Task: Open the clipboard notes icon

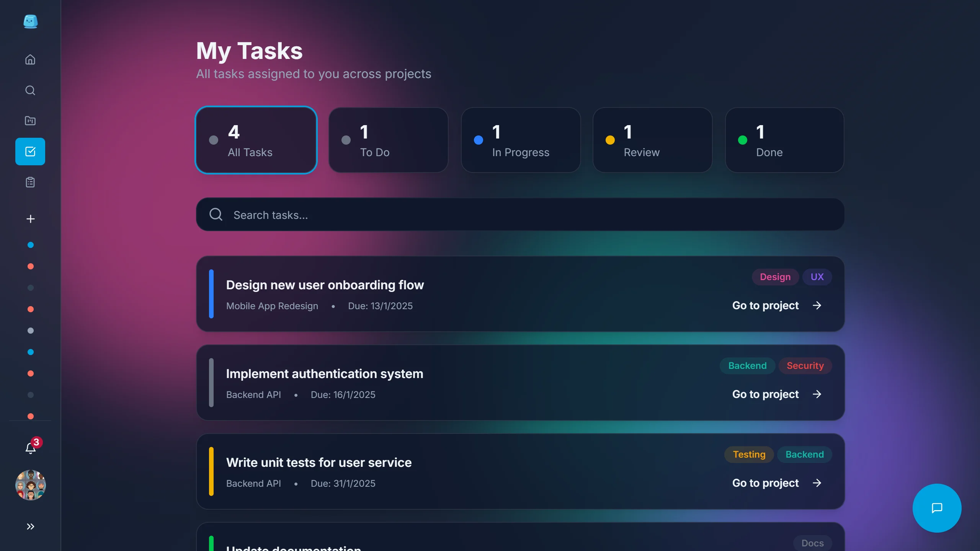Action: [30, 182]
